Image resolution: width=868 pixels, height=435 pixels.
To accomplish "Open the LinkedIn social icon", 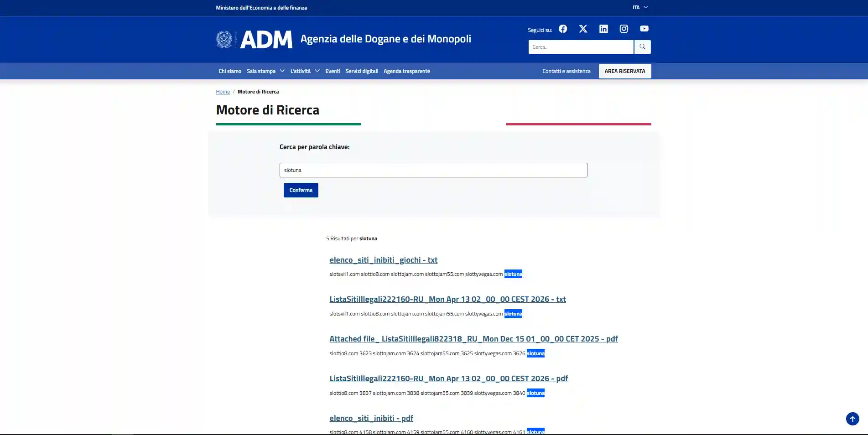I will click(x=603, y=29).
